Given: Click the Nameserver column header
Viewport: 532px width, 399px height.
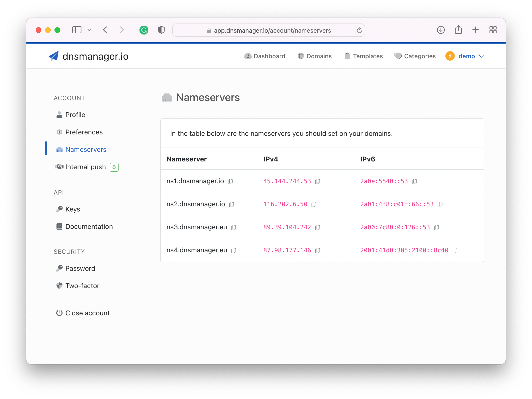Looking at the screenshot, I should [187, 159].
